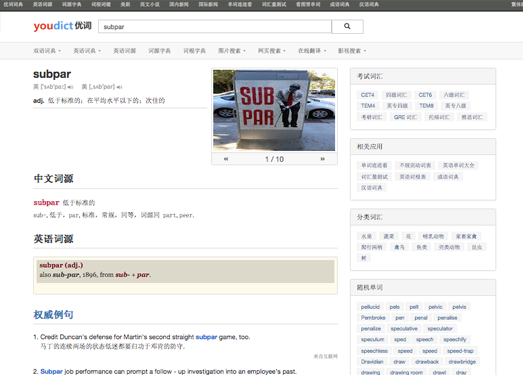This screenshot has width=523, height=375.
Task: Open the random word speculator
Action: click(x=440, y=329)
